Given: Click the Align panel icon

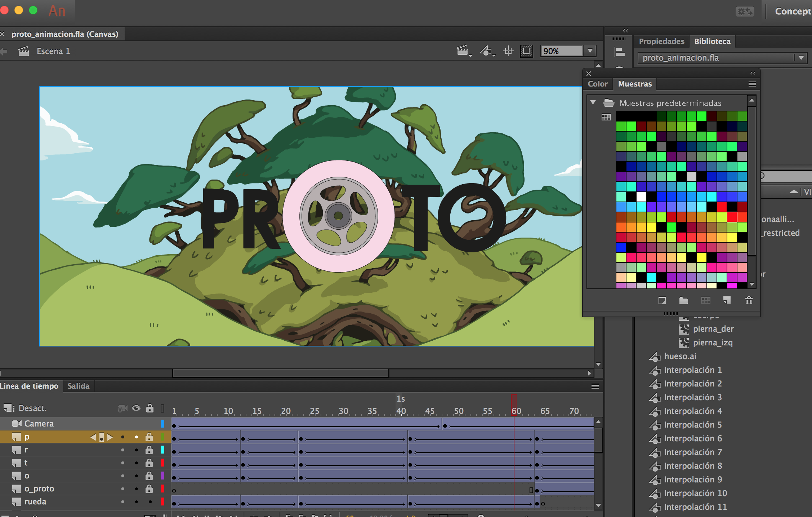Looking at the screenshot, I should coord(619,52).
